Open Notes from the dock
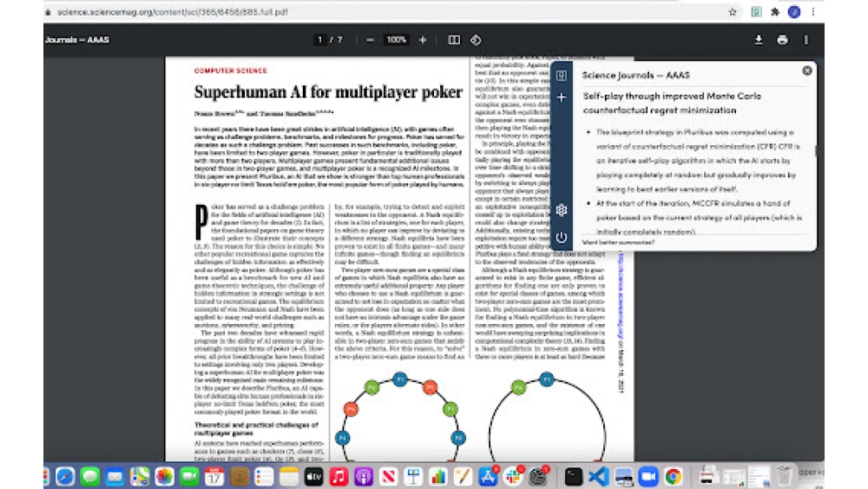 [x=289, y=476]
